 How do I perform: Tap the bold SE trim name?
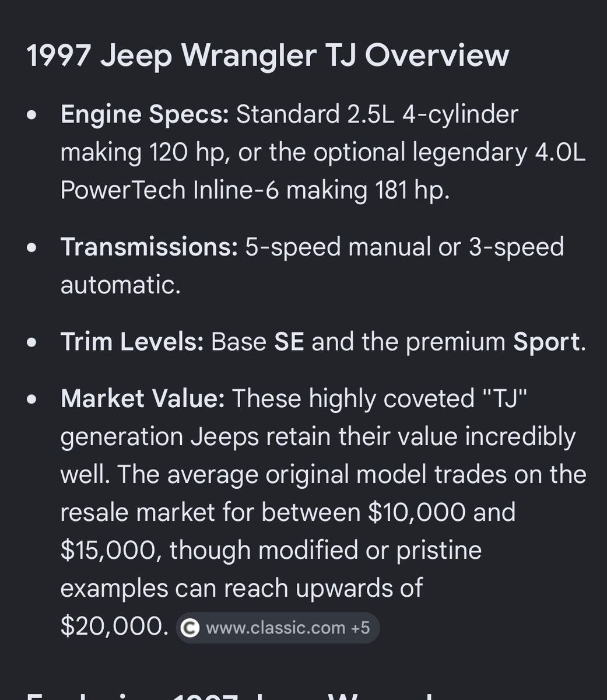tap(289, 342)
